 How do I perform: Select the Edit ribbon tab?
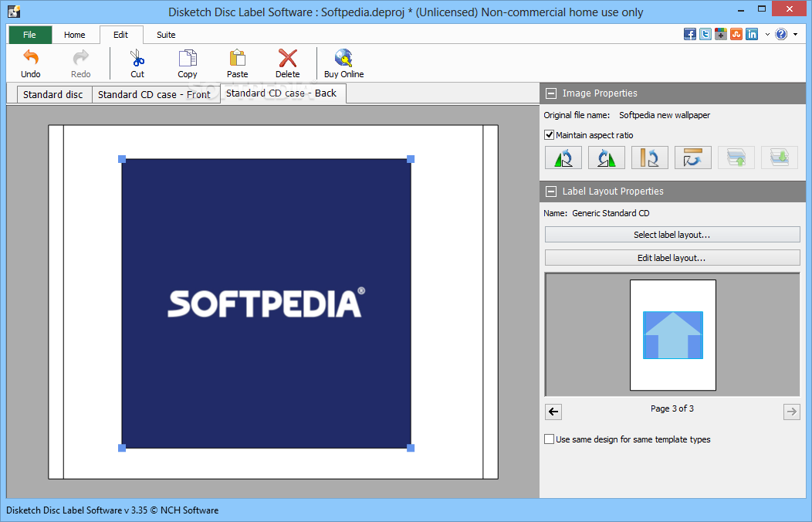pos(121,35)
